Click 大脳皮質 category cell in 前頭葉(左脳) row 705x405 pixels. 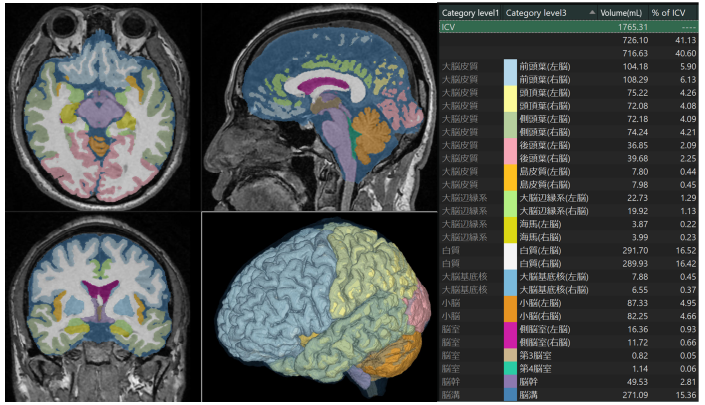pos(460,67)
